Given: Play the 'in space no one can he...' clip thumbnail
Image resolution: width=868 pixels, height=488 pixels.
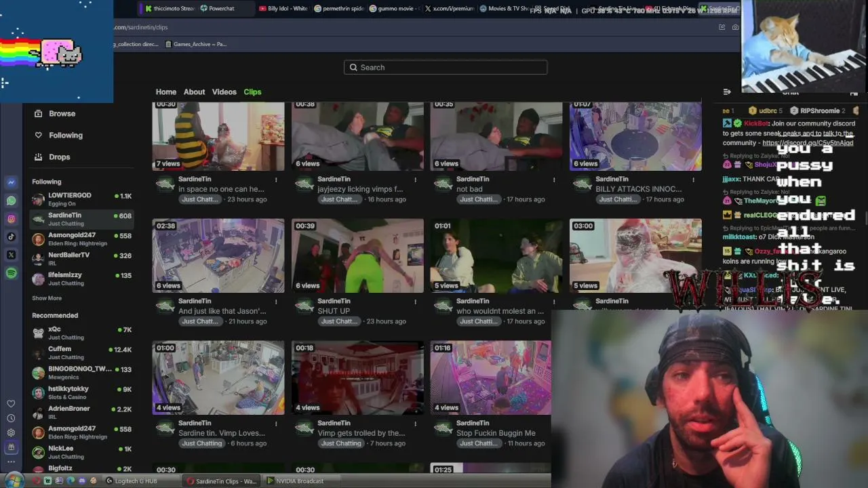Looking at the screenshot, I should [218, 136].
